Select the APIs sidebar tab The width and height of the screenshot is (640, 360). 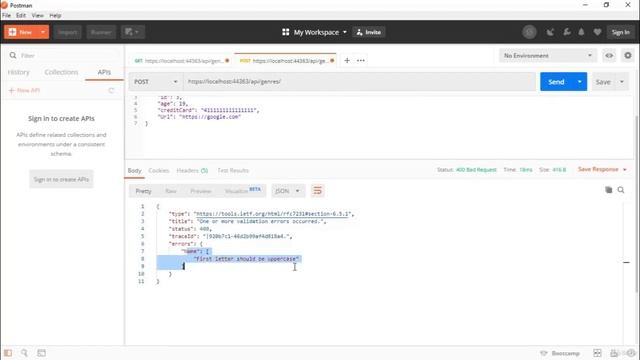[104, 72]
